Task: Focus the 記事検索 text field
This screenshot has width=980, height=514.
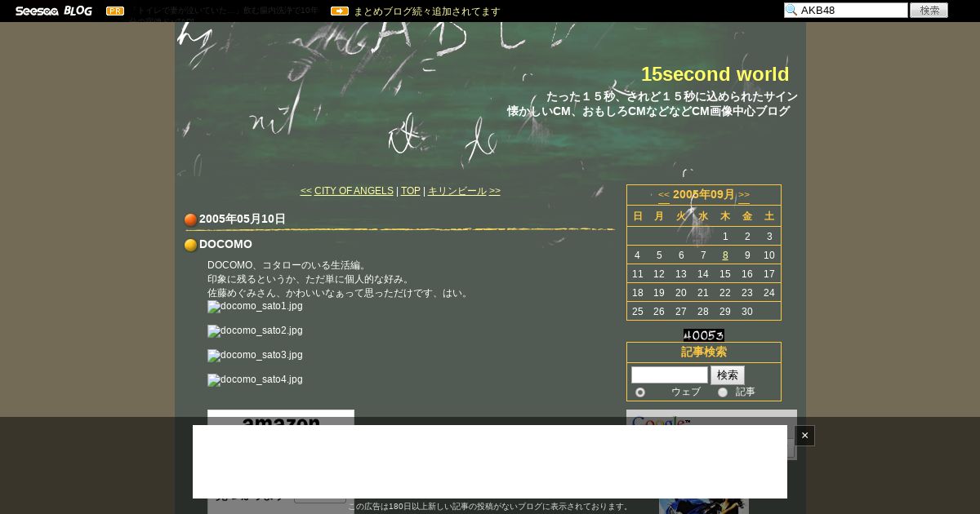Action: [670, 374]
